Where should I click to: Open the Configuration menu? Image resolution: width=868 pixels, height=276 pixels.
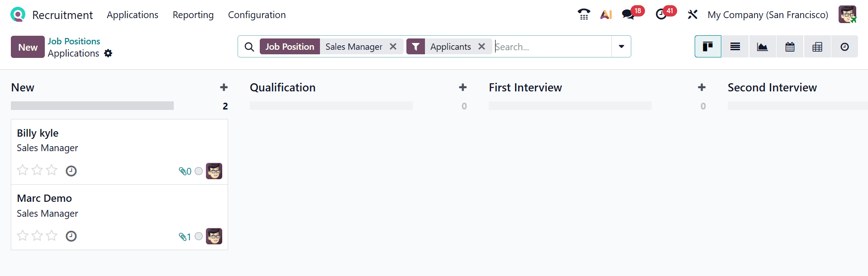[x=257, y=15]
